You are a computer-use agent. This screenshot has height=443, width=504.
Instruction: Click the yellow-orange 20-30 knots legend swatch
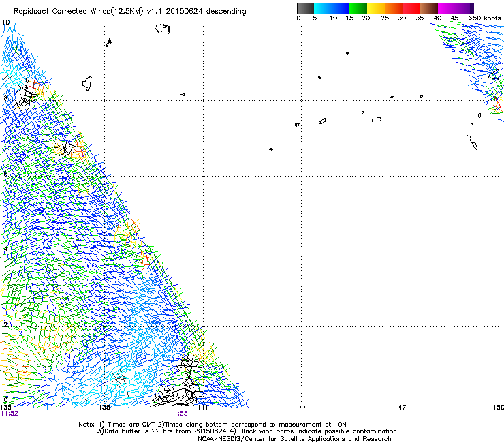coord(385,8)
